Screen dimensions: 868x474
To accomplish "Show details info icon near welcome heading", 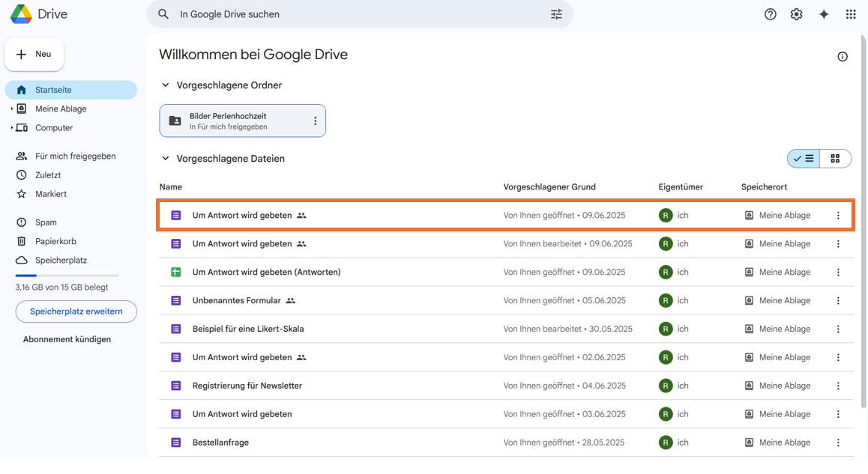I will (x=843, y=57).
